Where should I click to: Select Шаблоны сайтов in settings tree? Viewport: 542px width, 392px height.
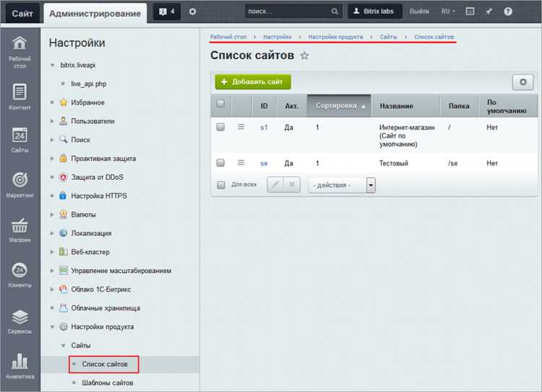107,383
